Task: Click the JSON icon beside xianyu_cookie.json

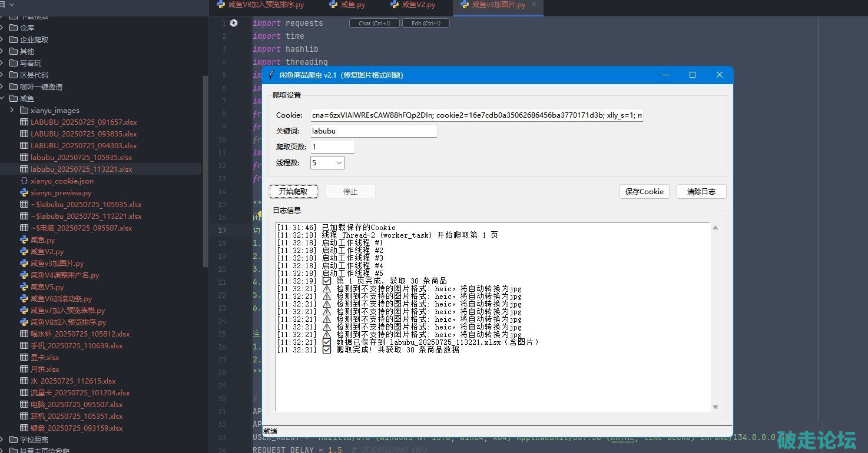Action: (24, 181)
